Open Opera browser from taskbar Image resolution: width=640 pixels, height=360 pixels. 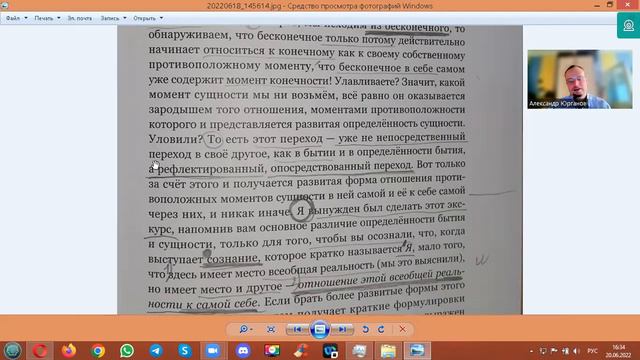(x=40, y=350)
